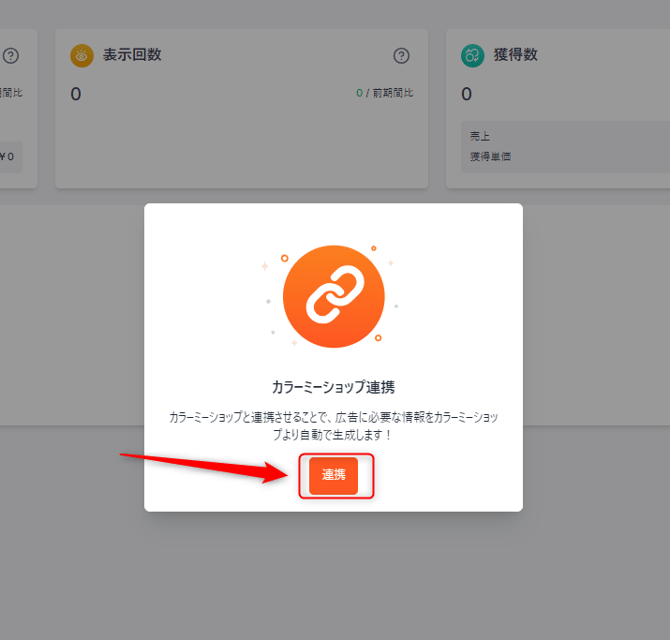Click the 売上 row in 獲得数 card
The image size is (670, 640).
(x=480, y=137)
